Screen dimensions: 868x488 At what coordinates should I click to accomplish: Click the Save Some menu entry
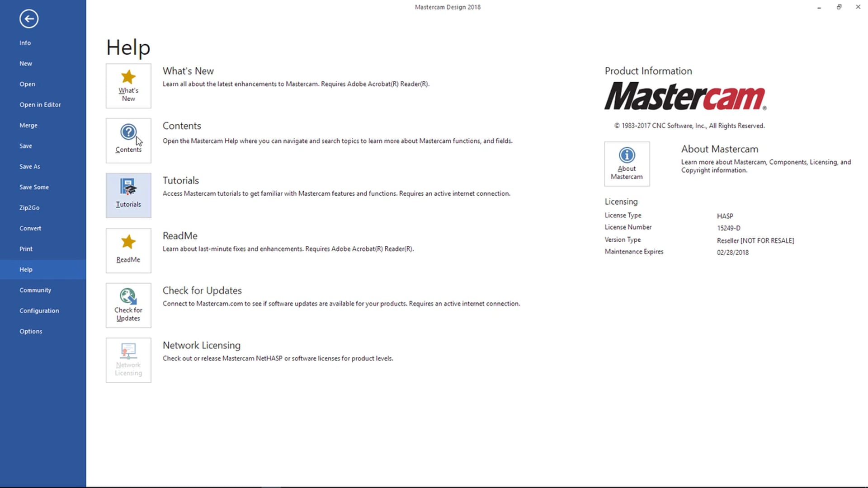(x=34, y=187)
